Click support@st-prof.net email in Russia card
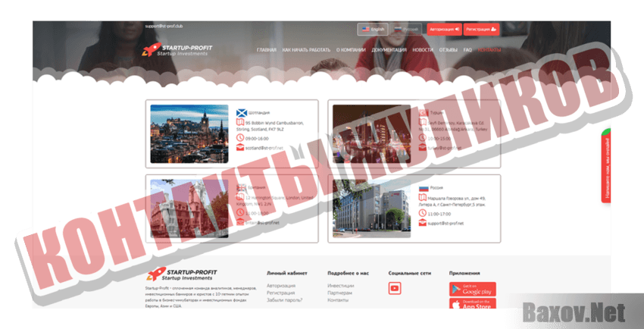The width and height of the screenshot is (644, 329). 445,224
